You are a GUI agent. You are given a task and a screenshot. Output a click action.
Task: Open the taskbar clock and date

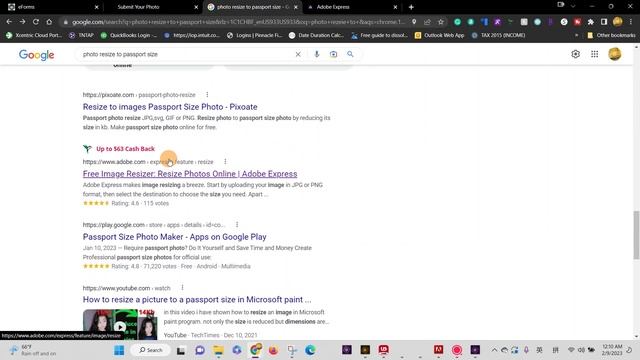click(612, 350)
